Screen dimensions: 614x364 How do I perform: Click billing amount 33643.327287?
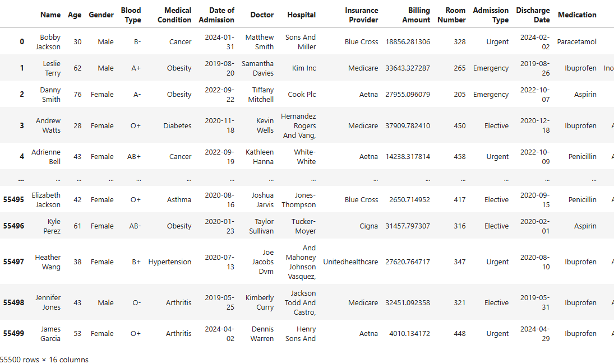click(x=408, y=68)
